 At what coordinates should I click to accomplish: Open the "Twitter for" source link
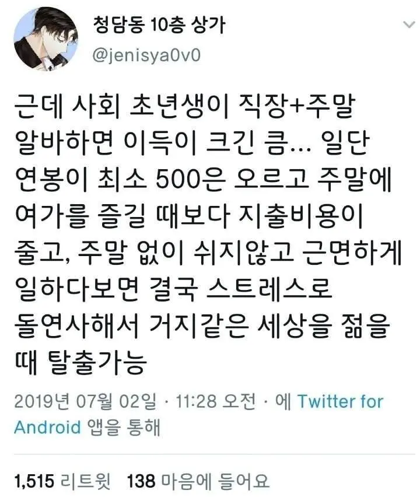pyautogui.click(x=340, y=401)
